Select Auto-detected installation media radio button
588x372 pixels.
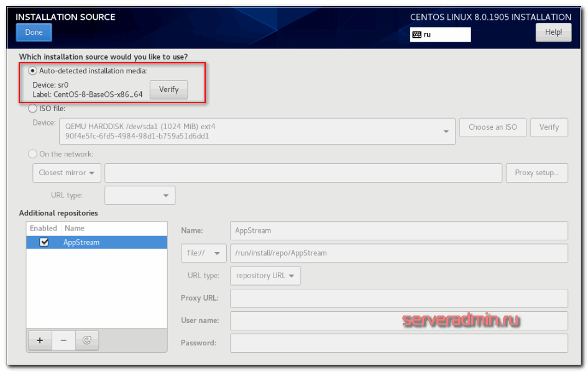(33, 71)
